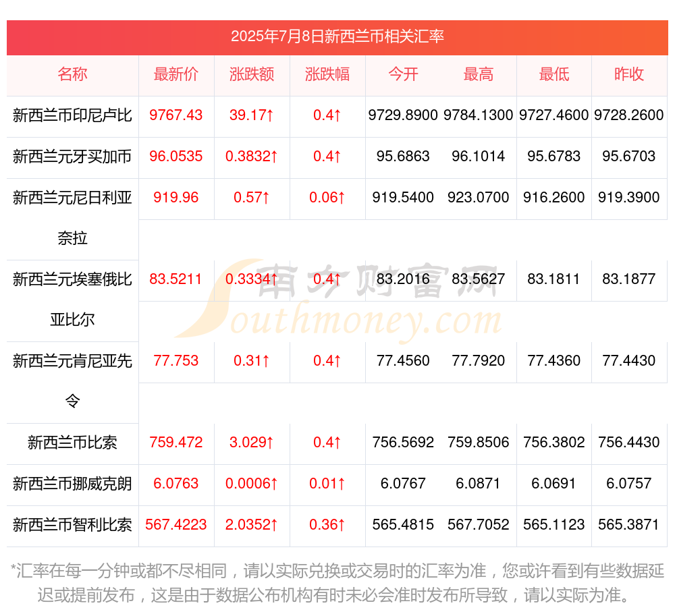Click open value 9729.8900
This screenshot has width=675, height=616.
pyautogui.click(x=403, y=115)
